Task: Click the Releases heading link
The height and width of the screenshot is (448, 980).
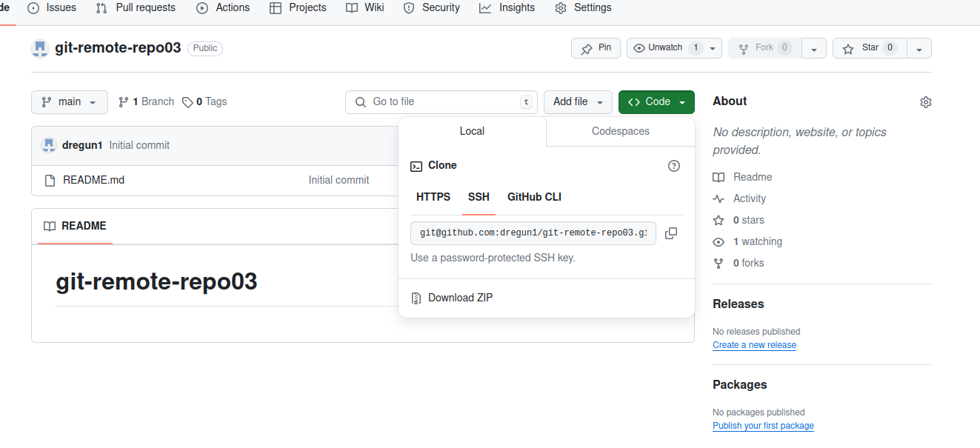Action: point(738,304)
